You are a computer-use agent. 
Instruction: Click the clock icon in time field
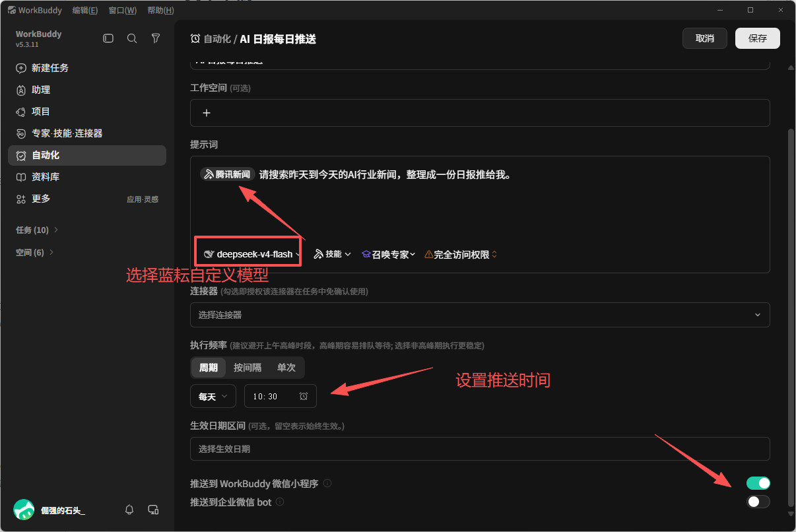(x=304, y=396)
